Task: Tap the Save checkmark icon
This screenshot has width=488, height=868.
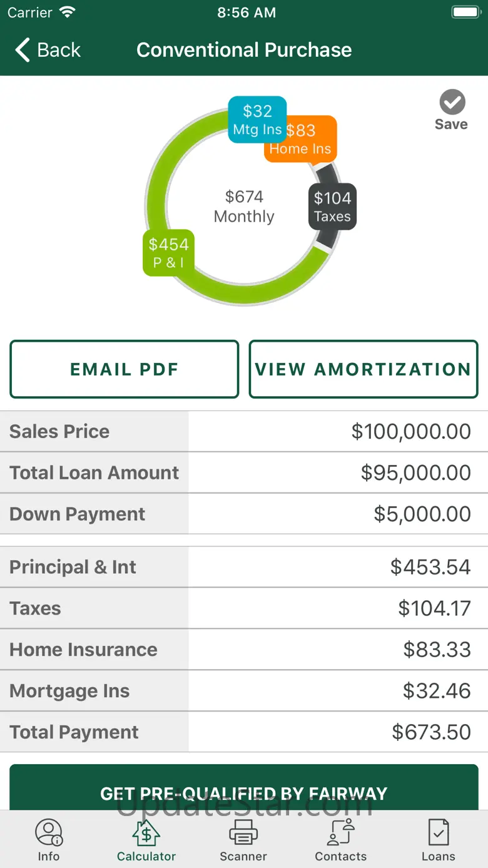Action: [452, 102]
